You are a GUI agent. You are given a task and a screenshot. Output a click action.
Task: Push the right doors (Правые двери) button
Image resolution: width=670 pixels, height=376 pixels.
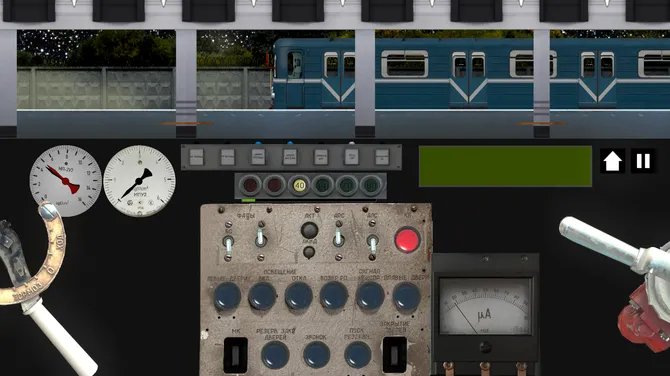pyautogui.click(x=406, y=296)
